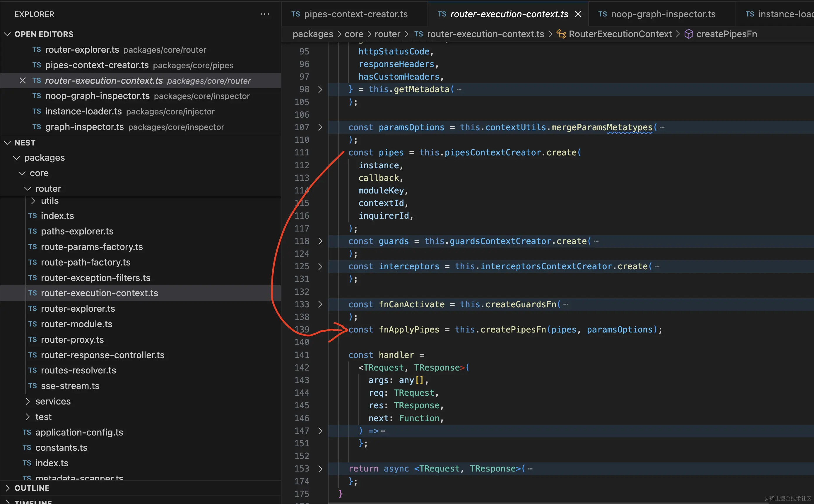This screenshot has height=504, width=814.
Task: Unfold code at line 107 paramsOptions
Action: pos(320,127)
